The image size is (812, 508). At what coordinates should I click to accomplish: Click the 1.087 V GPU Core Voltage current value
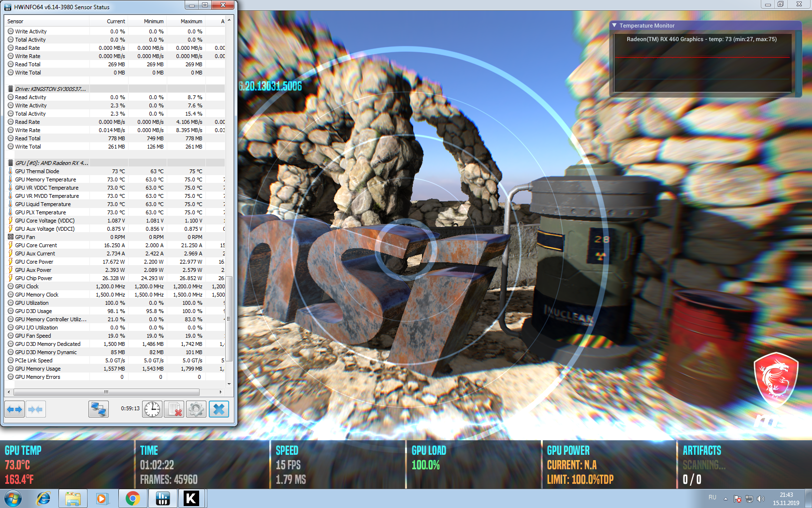(x=116, y=221)
